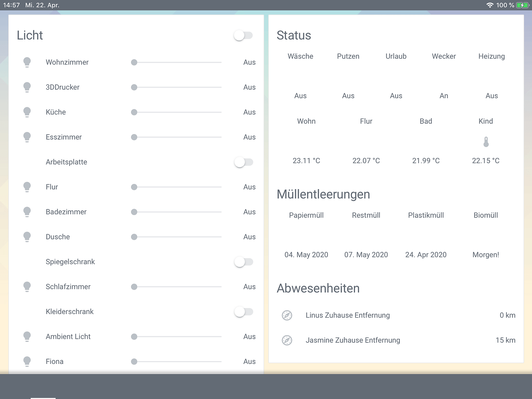This screenshot has width=532, height=399.
Task: Select the Badezimmer bulb icon
Action: point(27,212)
